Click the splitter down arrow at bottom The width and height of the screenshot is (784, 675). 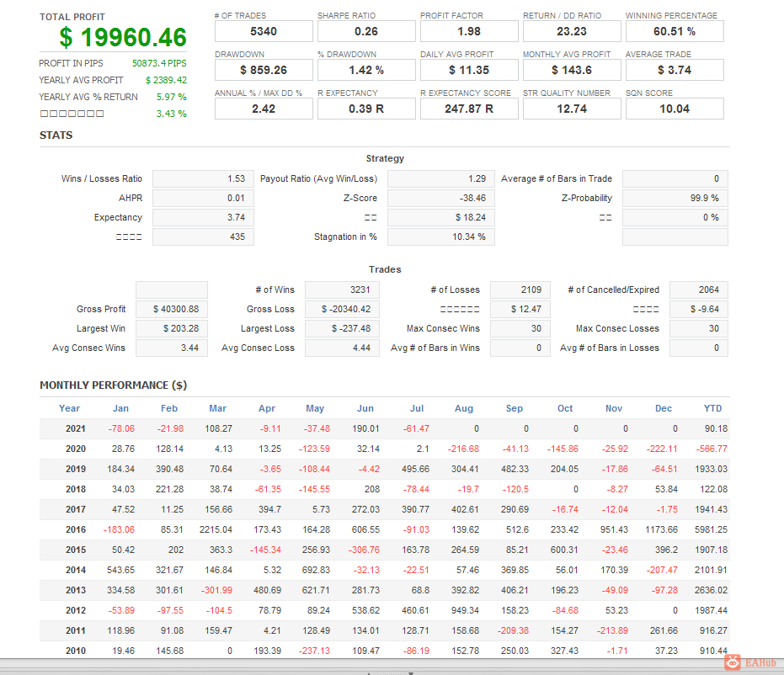(411, 673)
